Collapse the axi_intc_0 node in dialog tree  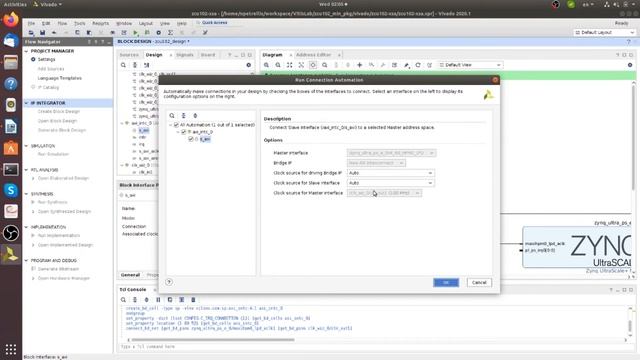tap(178, 132)
